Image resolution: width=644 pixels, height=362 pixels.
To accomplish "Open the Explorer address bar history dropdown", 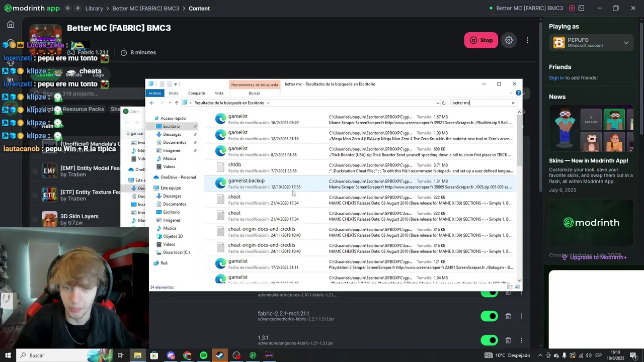I will [x=438, y=103].
